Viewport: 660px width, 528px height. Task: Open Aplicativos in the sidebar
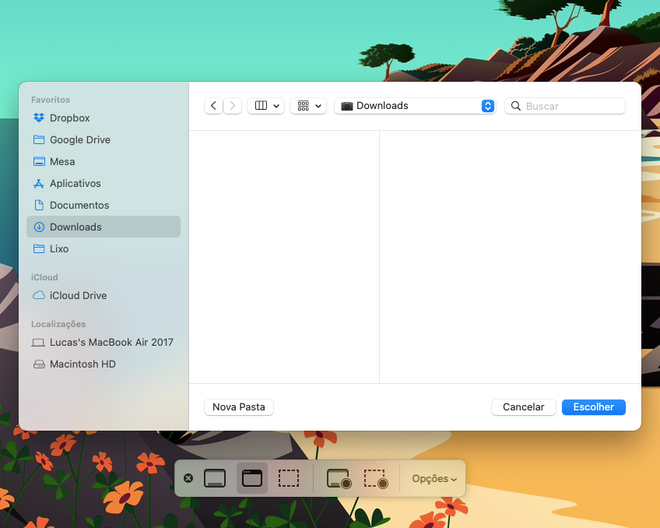tap(104, 184)
